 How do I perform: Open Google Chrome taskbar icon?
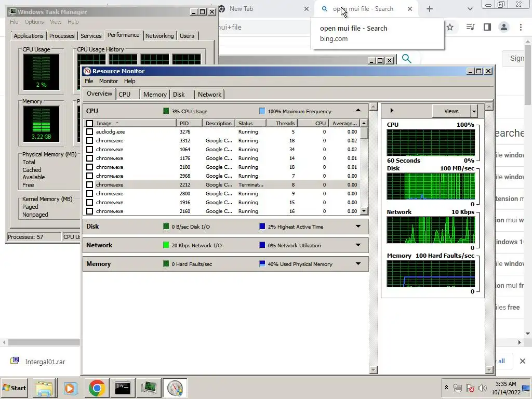pos(97,388)
